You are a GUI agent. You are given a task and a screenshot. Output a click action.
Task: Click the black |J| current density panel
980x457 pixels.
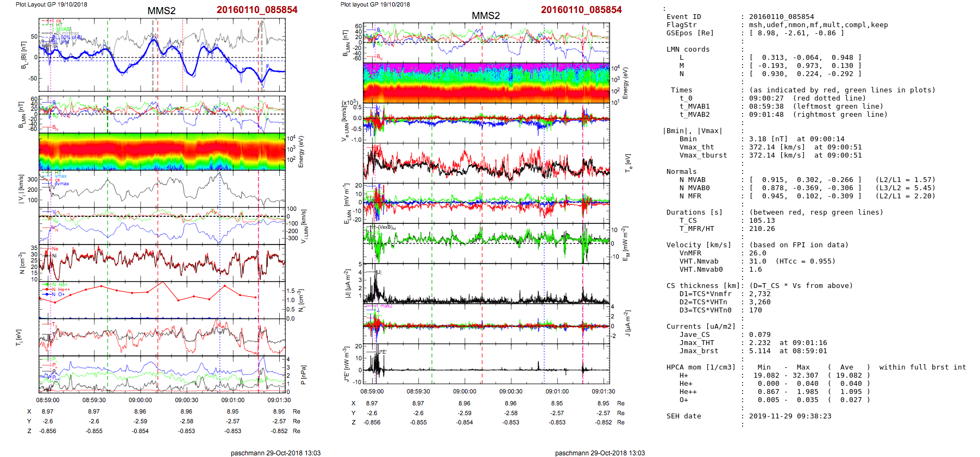[x=486, y=284]
